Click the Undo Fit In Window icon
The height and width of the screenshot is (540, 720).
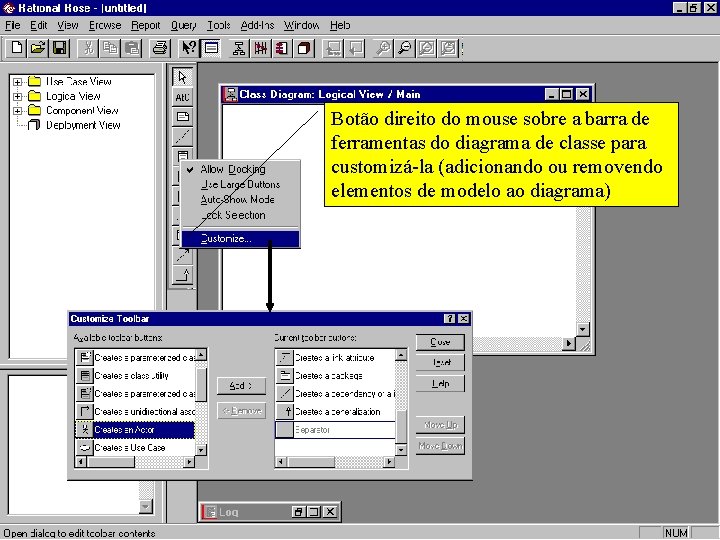pyautogui.click(x=449, y=48)
